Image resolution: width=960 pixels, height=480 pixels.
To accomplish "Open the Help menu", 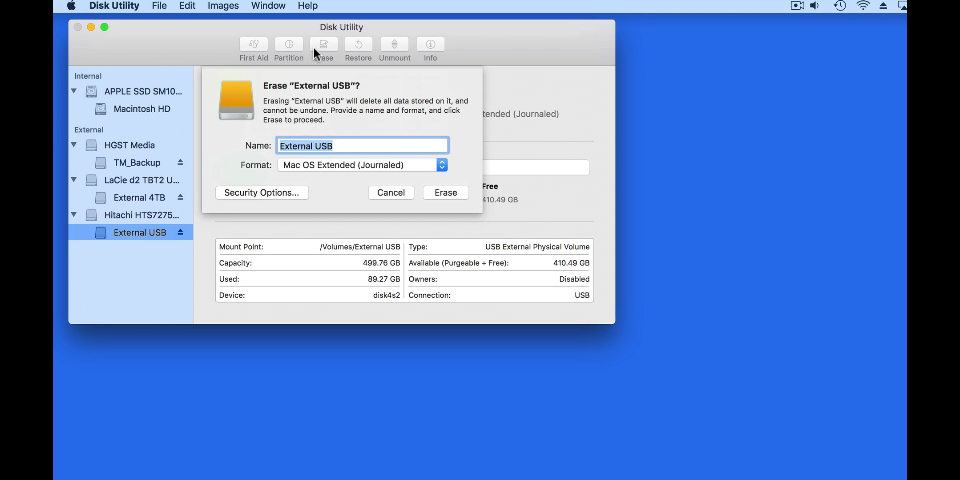I will pos(307,6).
